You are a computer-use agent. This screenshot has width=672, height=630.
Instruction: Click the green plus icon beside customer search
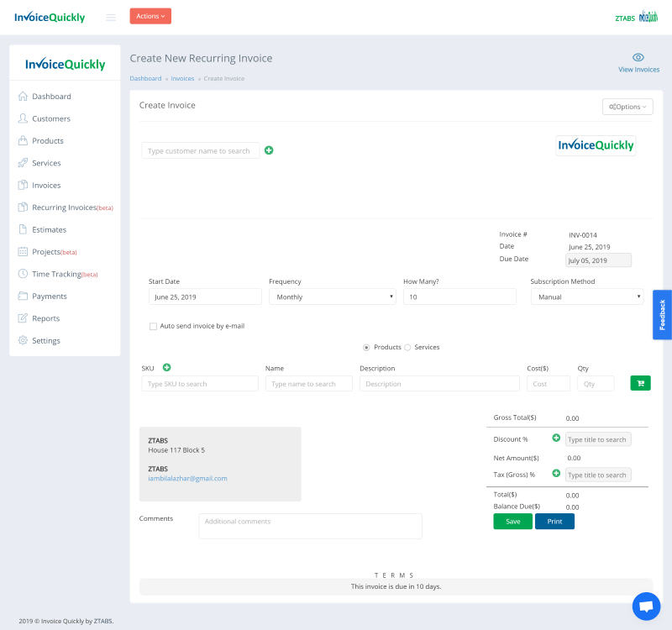click(269, 150)
